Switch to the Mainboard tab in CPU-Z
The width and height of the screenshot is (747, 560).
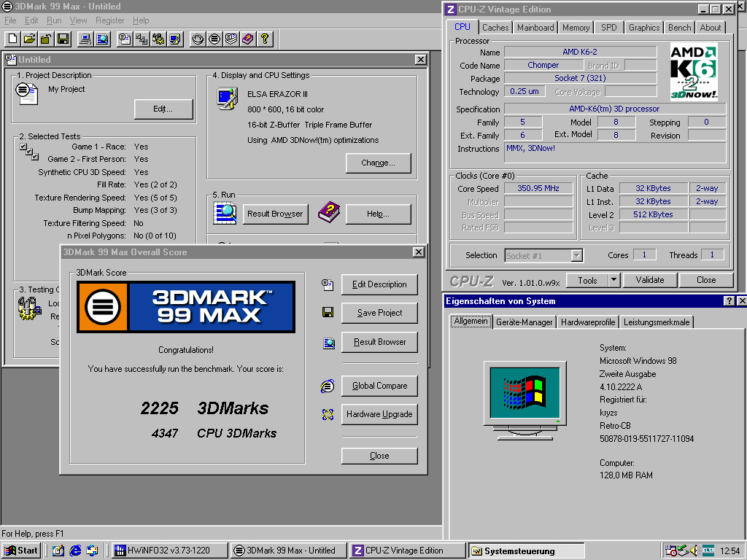[535, 28]
